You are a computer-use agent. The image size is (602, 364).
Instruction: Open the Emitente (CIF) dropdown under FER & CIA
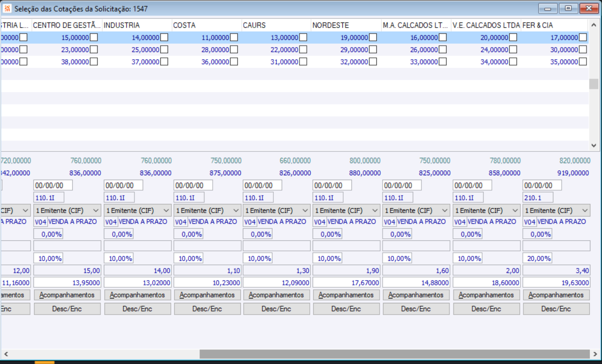point(556,210)
